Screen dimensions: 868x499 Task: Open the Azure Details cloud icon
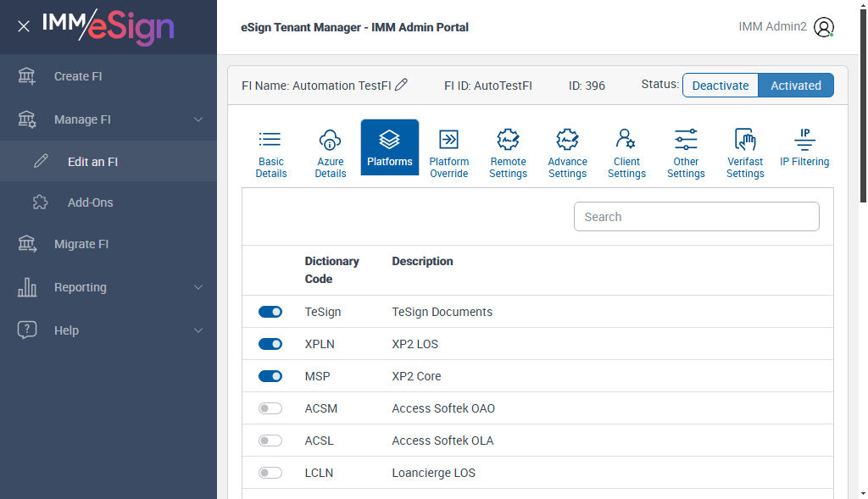click(x=330, y=140)
